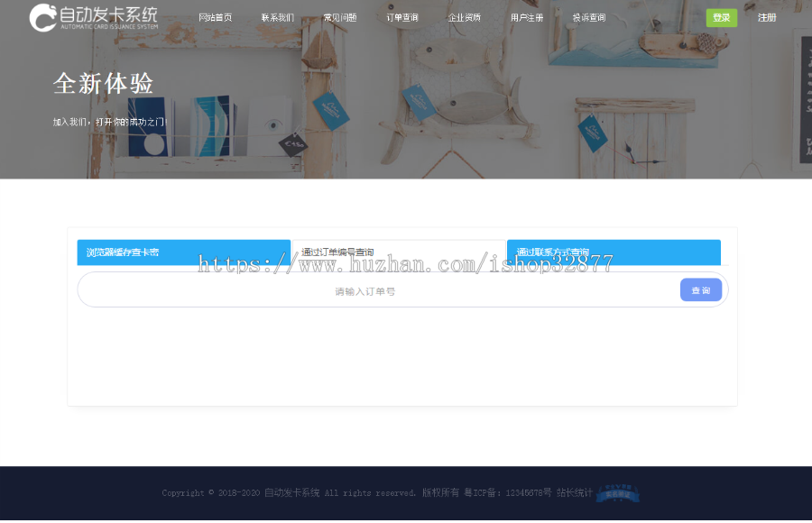Switch to the 通过联系方式查询 tab
Viewport: 812px width, 523px height.
[614, 252]
